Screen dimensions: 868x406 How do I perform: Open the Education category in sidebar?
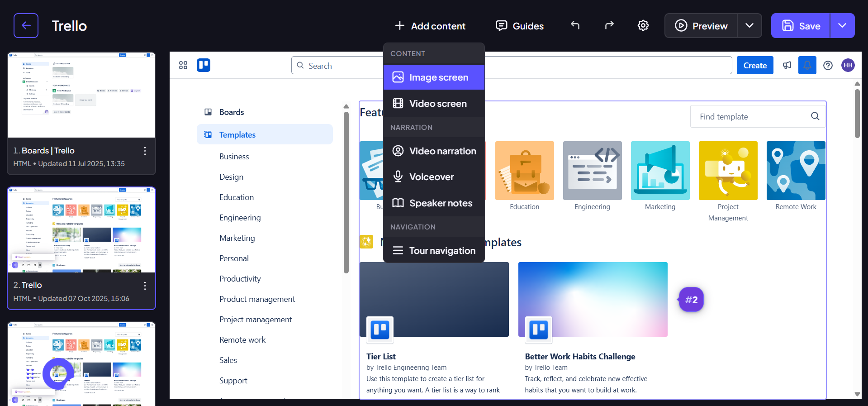pos(237,197)
